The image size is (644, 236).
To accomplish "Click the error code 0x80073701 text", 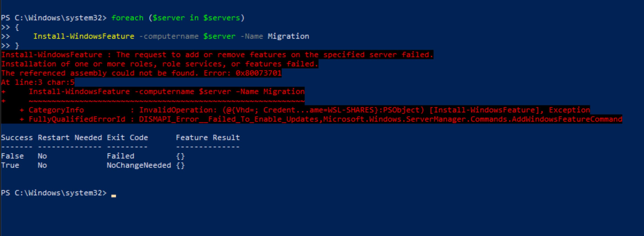I will click(258, 73).
